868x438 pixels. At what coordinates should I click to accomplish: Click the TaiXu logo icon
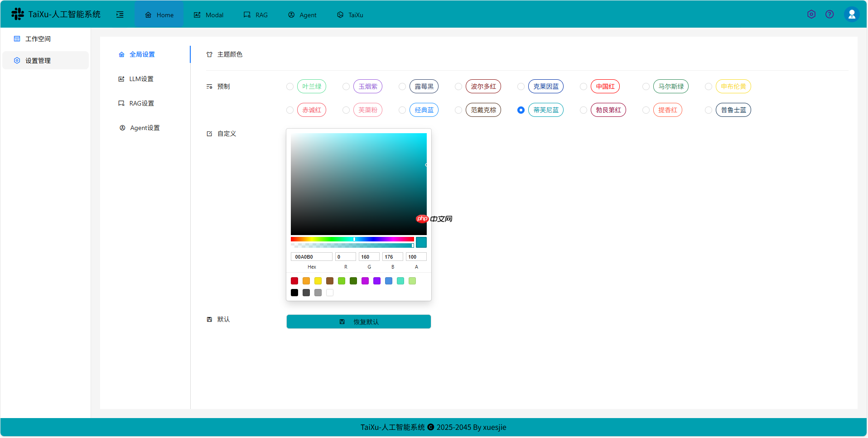coord(17,14)
